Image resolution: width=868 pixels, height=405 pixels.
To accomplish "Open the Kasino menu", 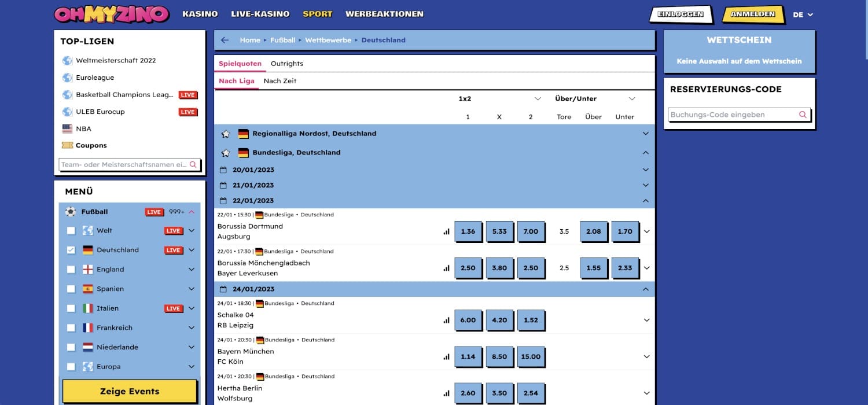I will click(200, 14).
